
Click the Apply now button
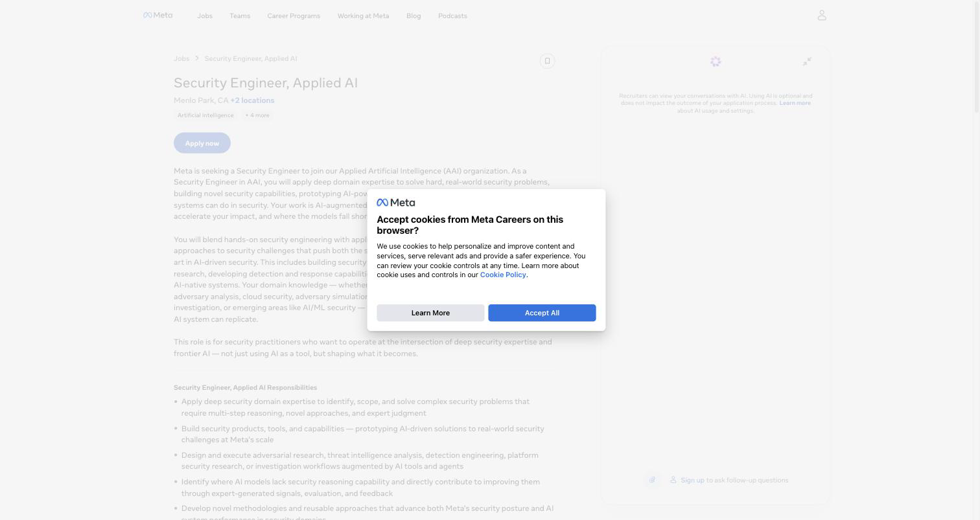coord(202,143)
